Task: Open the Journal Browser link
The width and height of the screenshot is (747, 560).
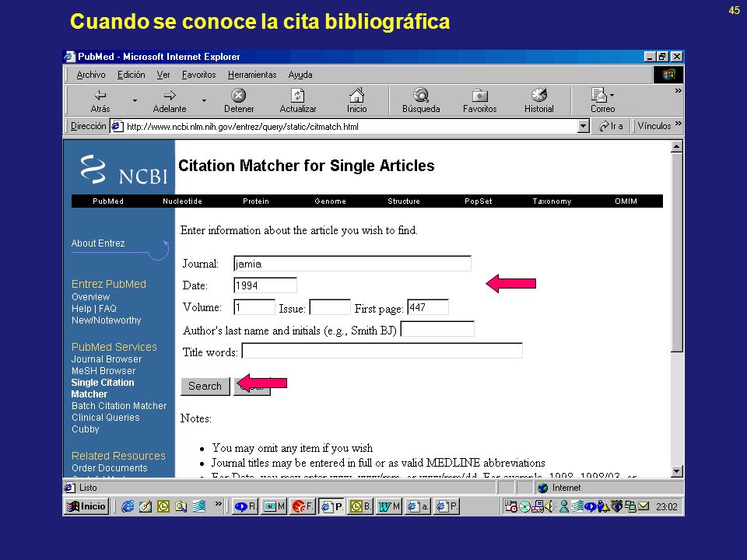Action: pyautogui.click(x=107, y=359)
